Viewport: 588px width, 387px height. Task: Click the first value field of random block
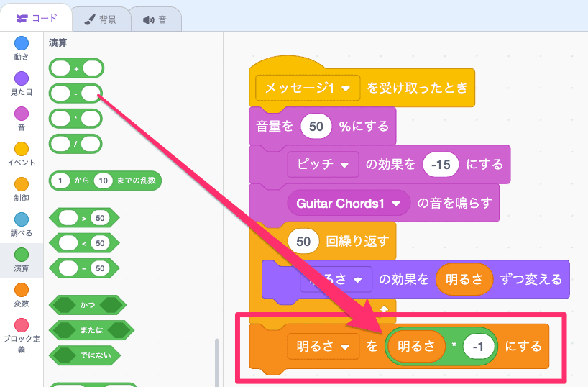(x=60, y=181)
